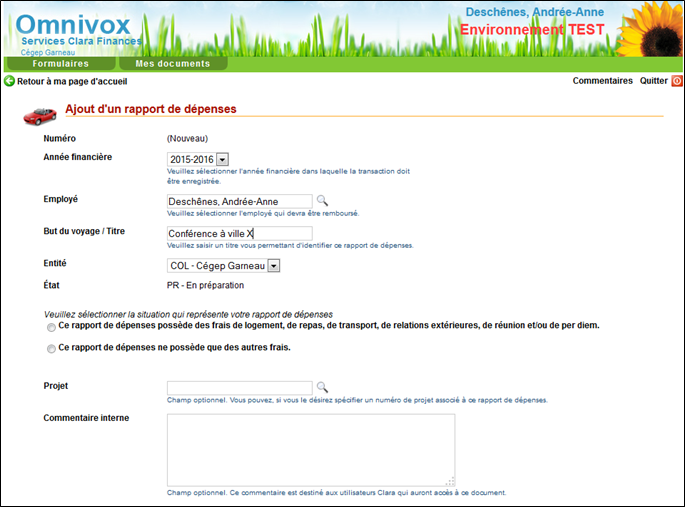
Task: Select the lodging, meals, and transport expenses option
Action: 51,327
